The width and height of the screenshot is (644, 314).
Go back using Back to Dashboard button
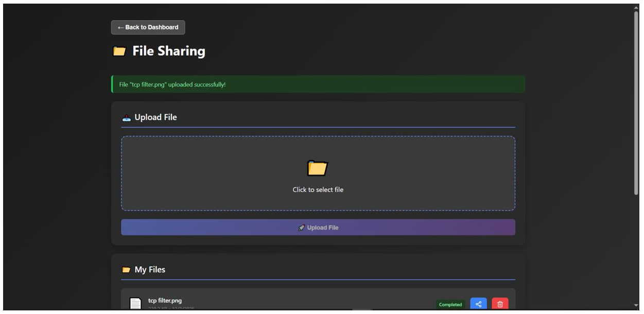point(148,27)
